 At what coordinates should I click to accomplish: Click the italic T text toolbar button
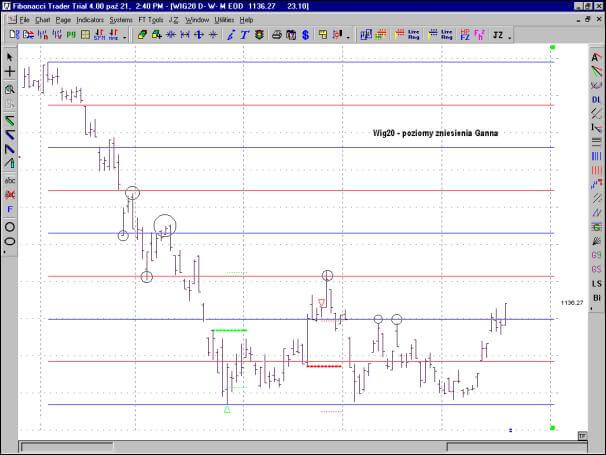[x=245, y=35]
